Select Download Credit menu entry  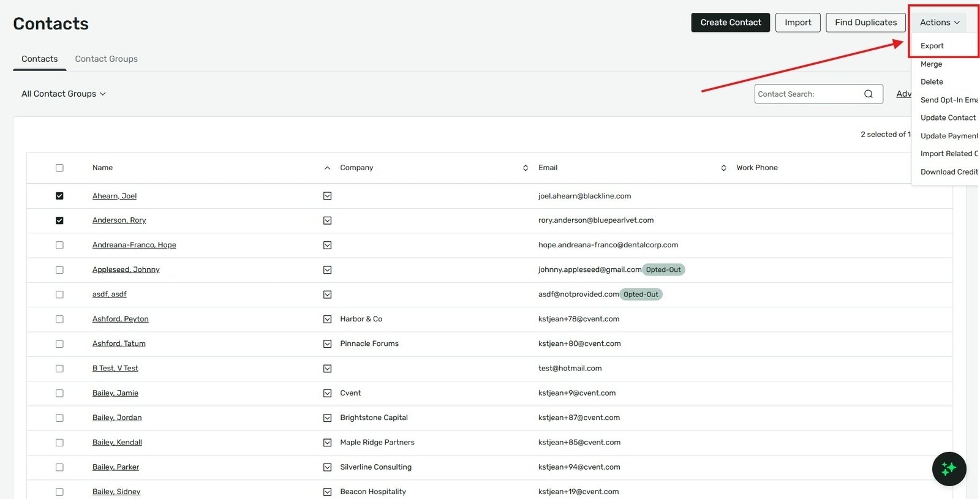pyautogui.click(x=949, y=172)
